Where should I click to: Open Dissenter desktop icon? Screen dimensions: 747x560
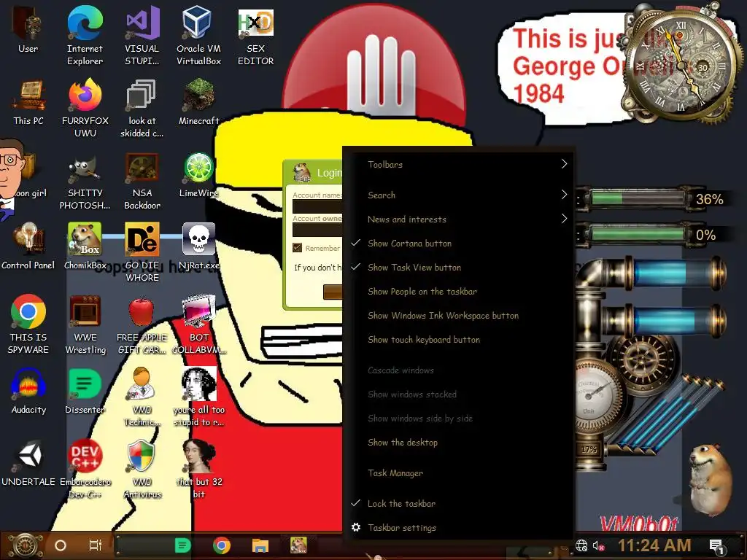tap(85, 392)
